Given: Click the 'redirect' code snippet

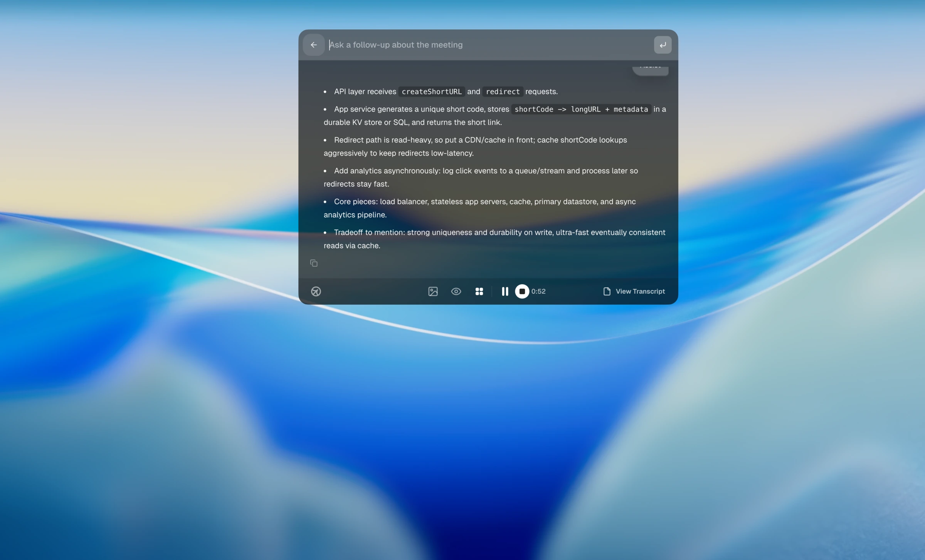Looking at the screenshot, I should 503,92.
